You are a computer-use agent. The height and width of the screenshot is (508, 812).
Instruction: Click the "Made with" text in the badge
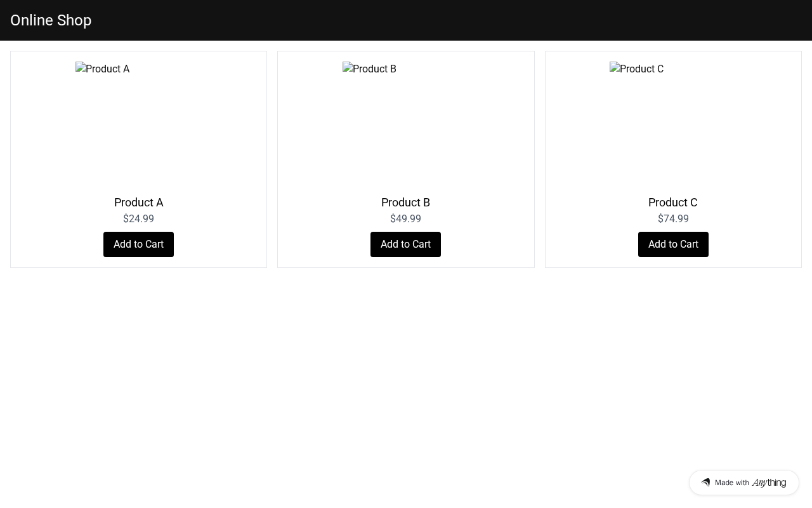point(731,483)
